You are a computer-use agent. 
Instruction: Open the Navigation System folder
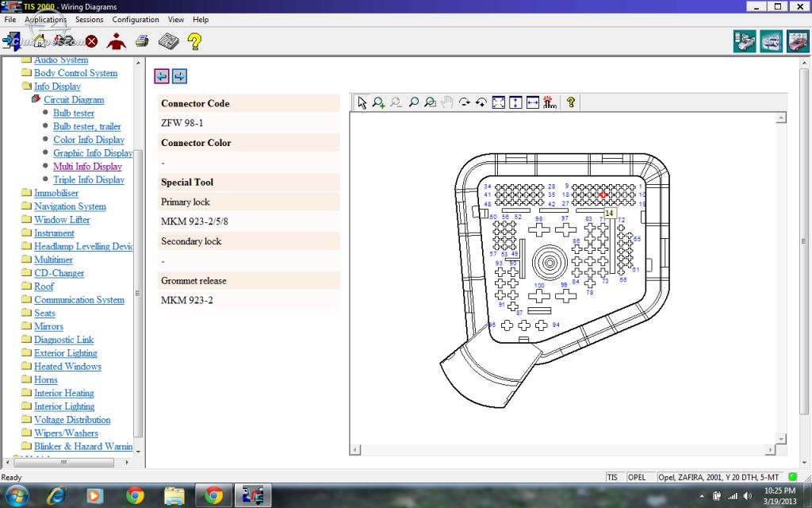(70, 206)
